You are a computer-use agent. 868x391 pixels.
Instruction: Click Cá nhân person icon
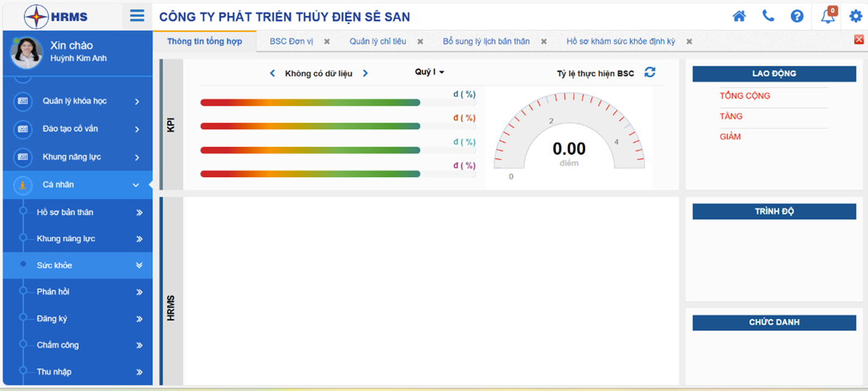pos(23,185)
